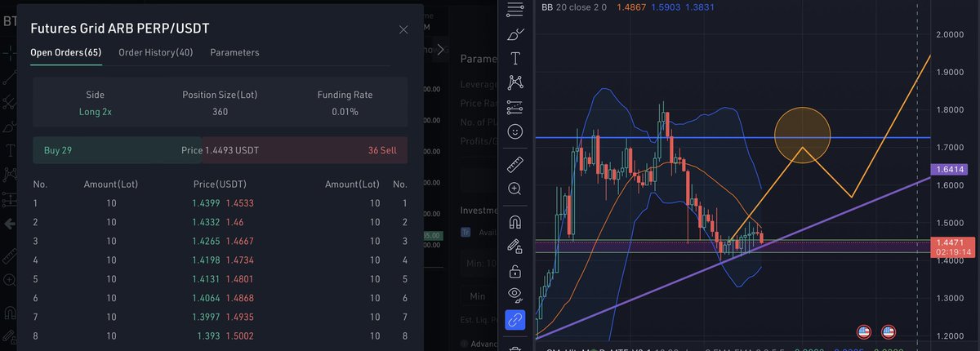This screenshot has width=980, height=351.
Task: Click buy price 1.4131
Action: 206,279
